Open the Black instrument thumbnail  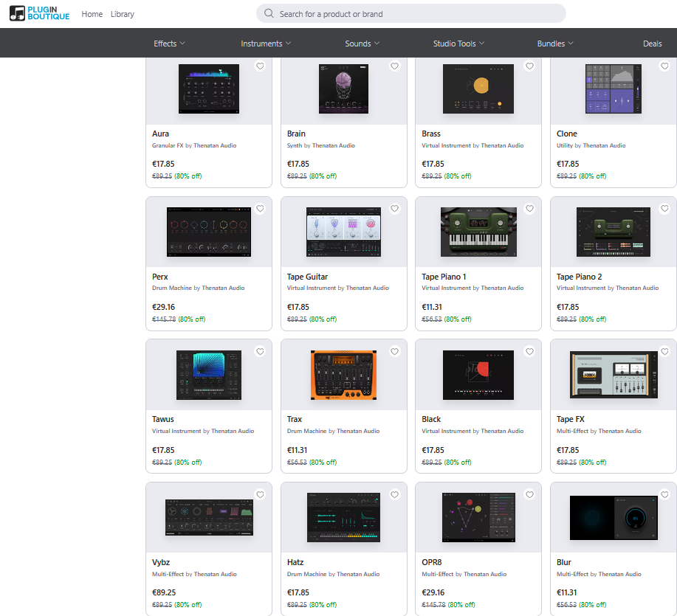coord(478,376)
